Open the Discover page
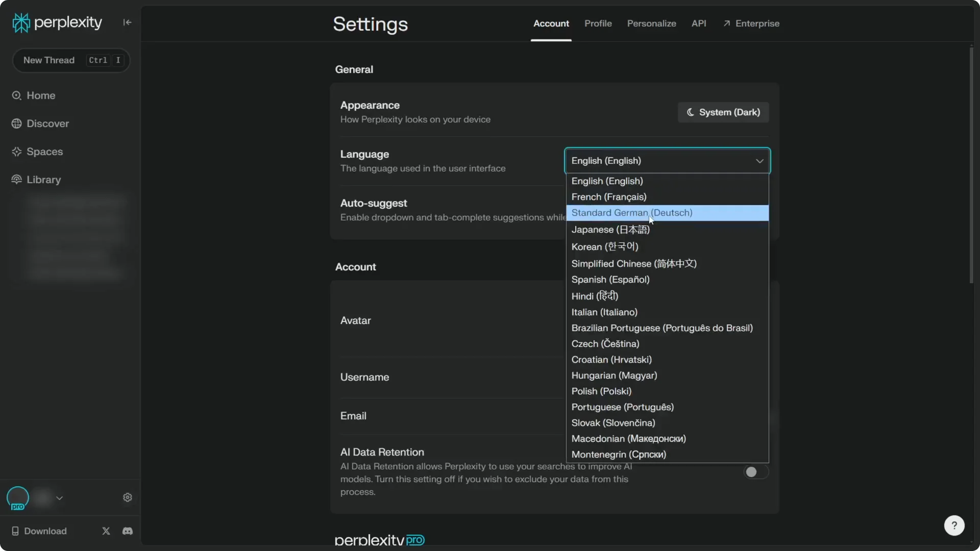 (47, 123)
